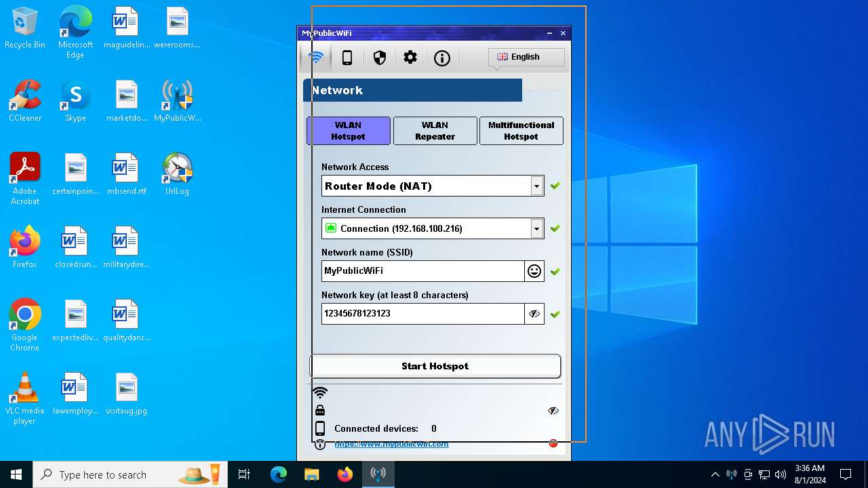Select the closedsun... Word document

pyautogui.click(x=75, y=248)
